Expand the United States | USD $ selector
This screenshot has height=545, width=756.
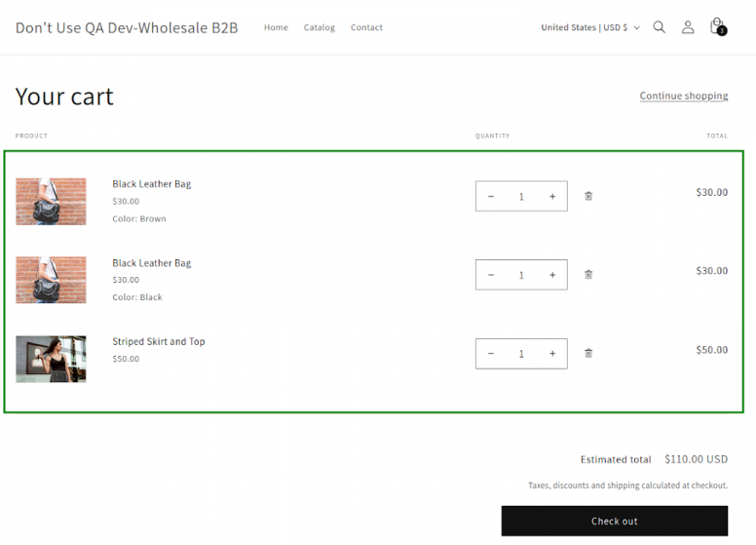pos(590,27)
